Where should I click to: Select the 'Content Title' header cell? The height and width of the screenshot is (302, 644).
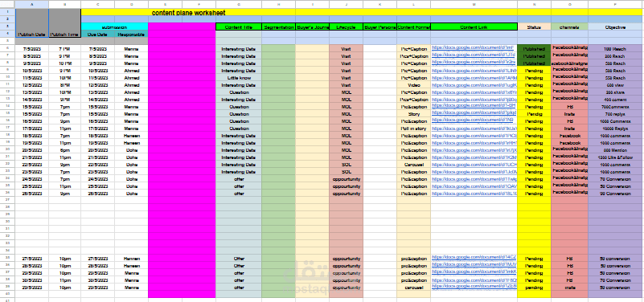pyautogui.click(x=239, y=27)
